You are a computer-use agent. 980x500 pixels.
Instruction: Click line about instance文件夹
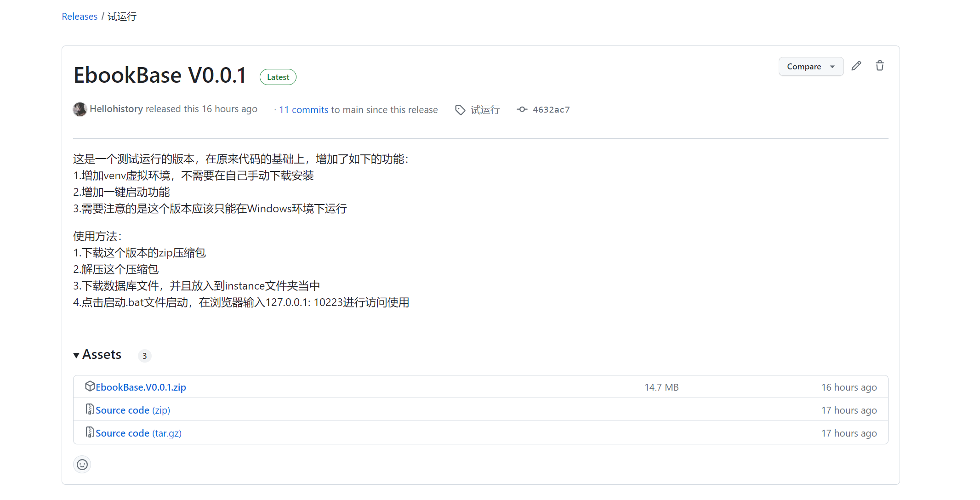click(196, 286)
